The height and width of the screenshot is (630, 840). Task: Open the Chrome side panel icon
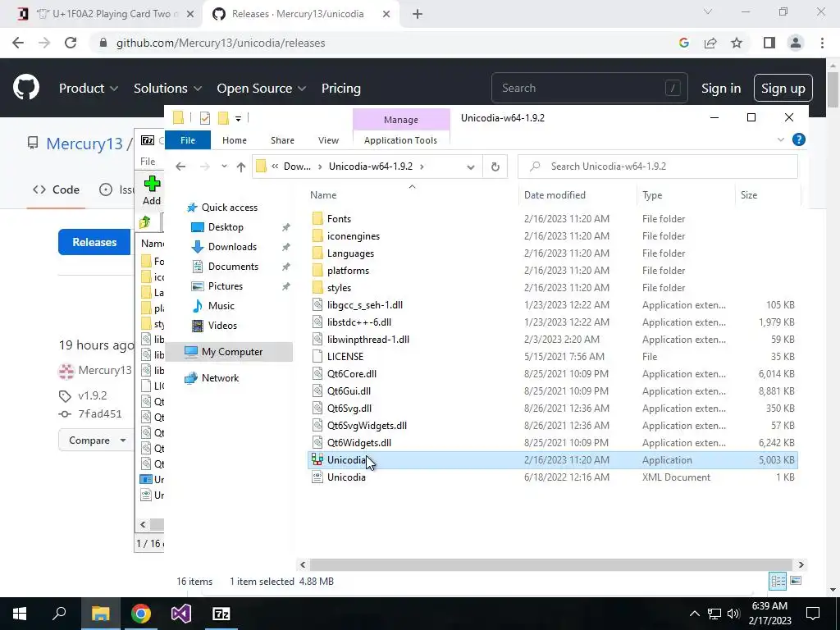(x=769, y=43)
